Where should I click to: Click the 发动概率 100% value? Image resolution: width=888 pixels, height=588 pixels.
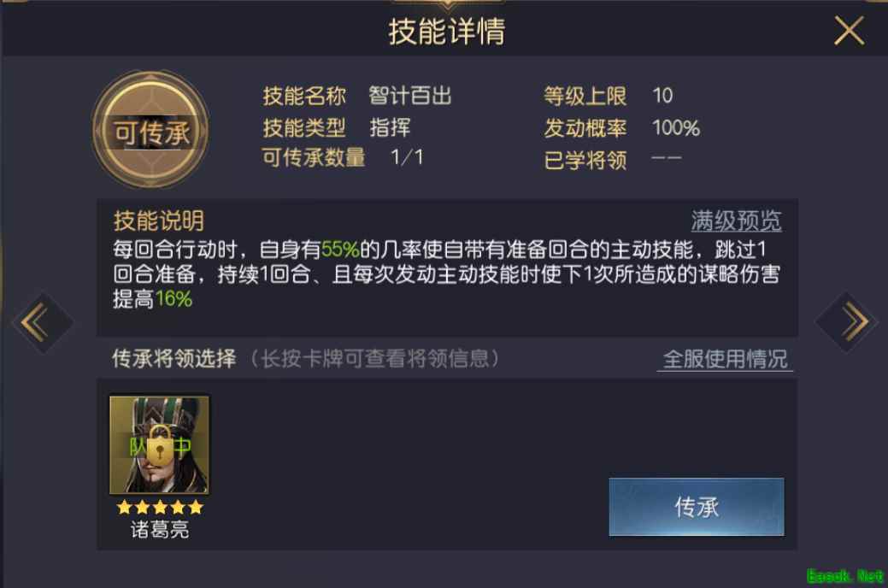(x=676, y=128)
